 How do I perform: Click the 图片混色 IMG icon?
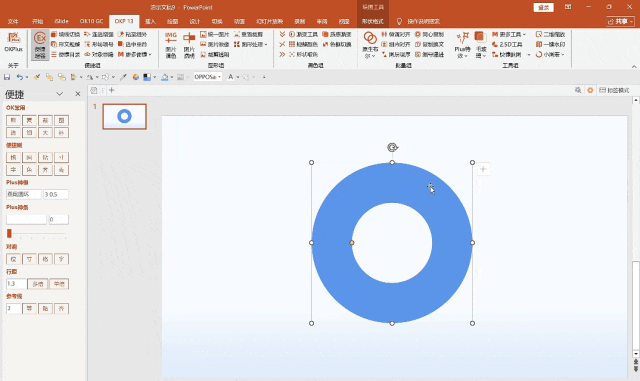[171, 45]
